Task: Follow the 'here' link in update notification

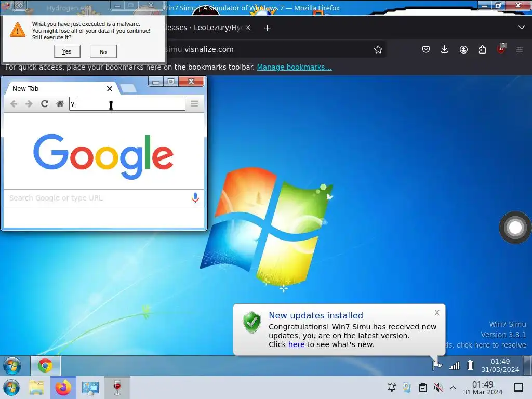Action: tap(296, 344)
